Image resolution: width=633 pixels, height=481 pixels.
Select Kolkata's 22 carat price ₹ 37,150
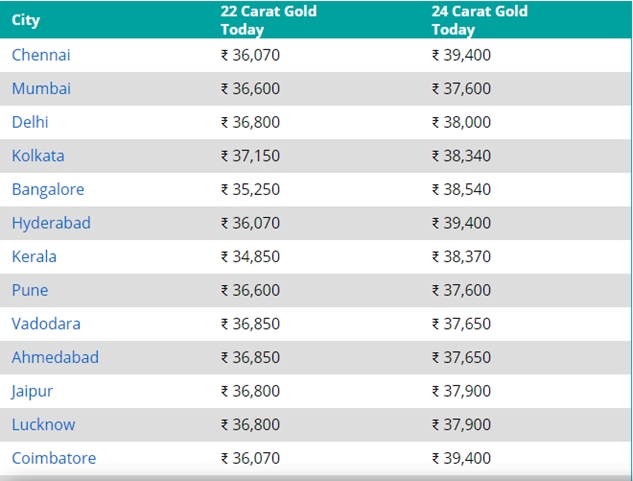pos(250,156)
